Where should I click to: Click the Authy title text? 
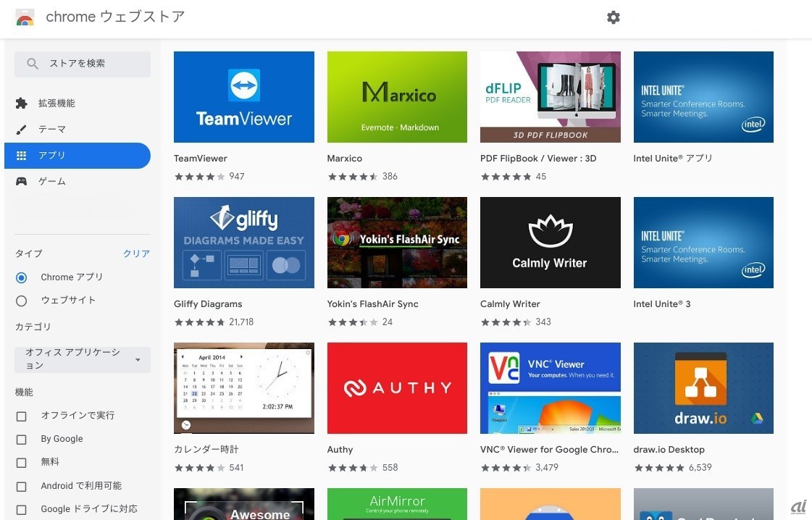point(340,450)
